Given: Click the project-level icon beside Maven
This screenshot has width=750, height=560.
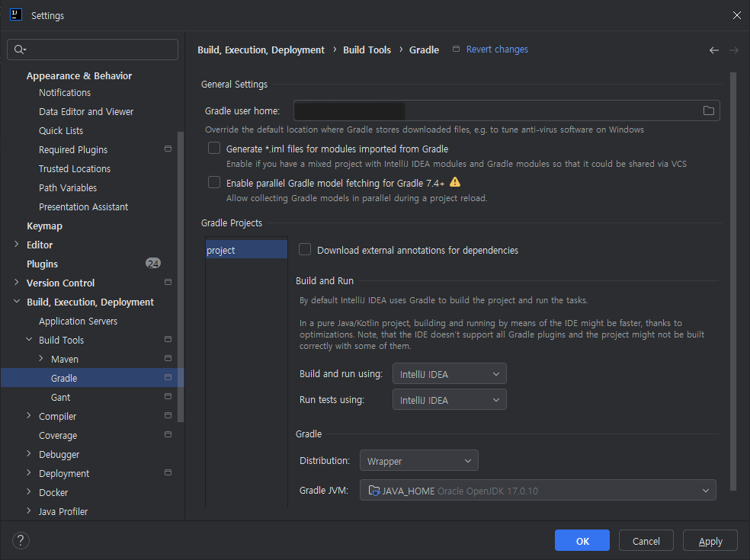Looking at the screenshot, I should click(168, 358).
